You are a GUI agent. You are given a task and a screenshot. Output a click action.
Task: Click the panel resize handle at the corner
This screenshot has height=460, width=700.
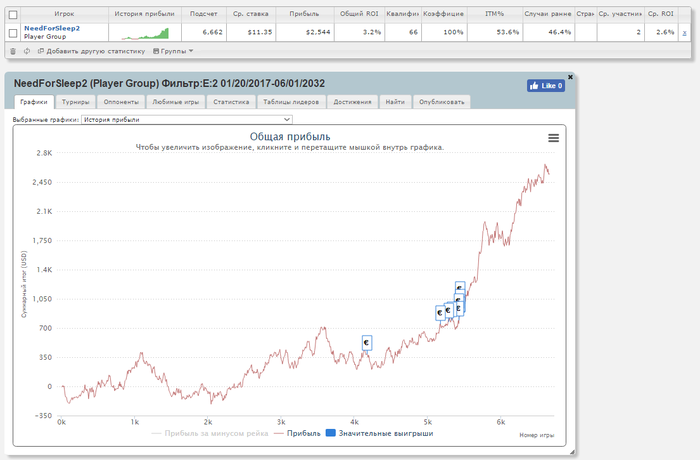[572, 452]
